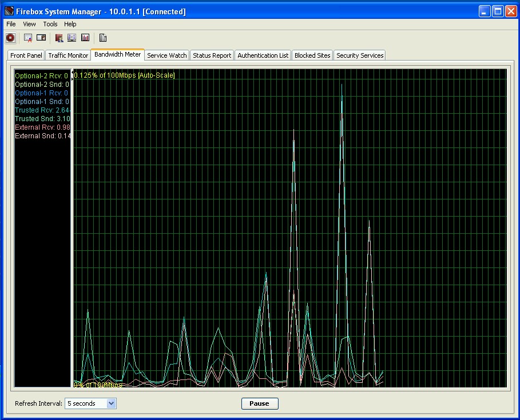Switch to the Front Panel tab
Viewport: 520px width, 420px height.
click(26, 55)
